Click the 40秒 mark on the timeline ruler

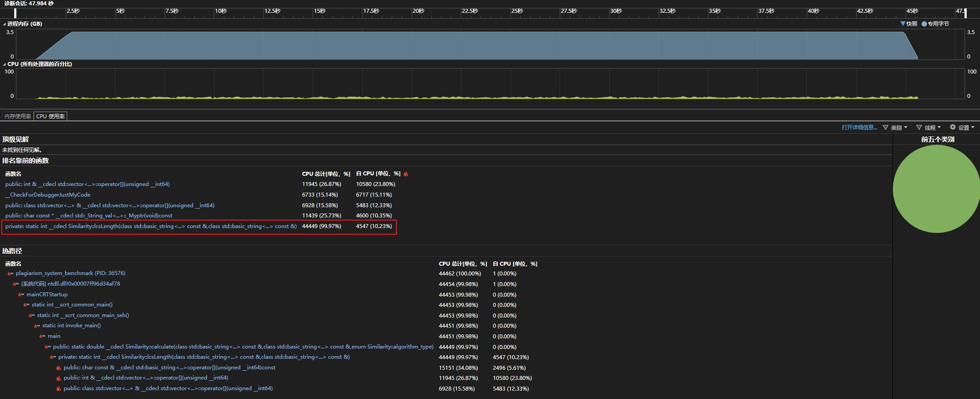(x=813, y=11)
